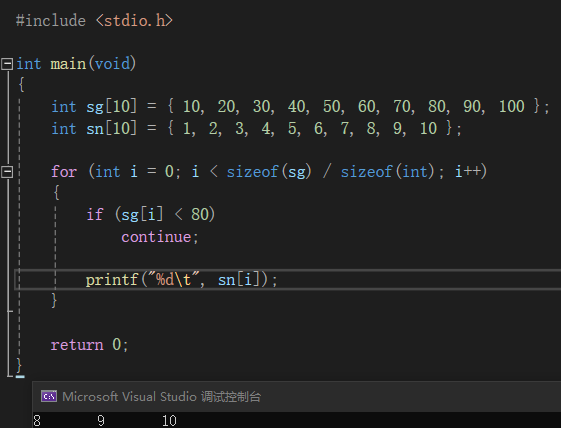Screen dimensions: 561x428
Task: Click the i++ increment expression
Action: (x=468, y=171)
